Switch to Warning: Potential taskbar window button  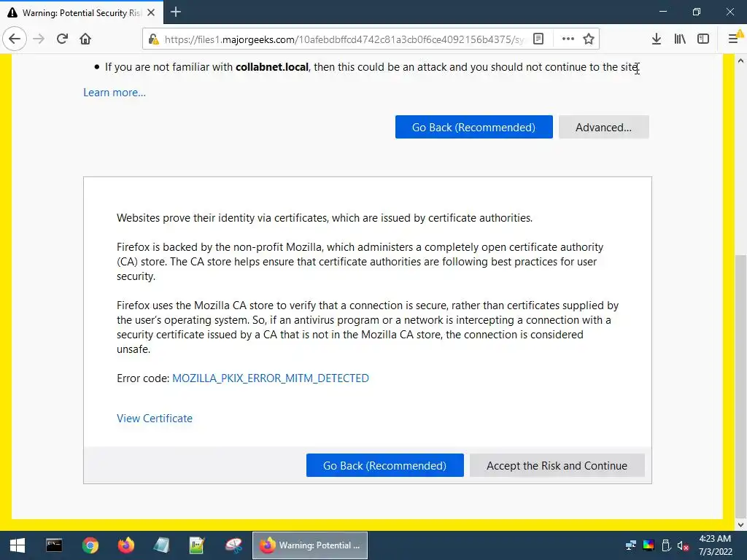tap(309, 545)
